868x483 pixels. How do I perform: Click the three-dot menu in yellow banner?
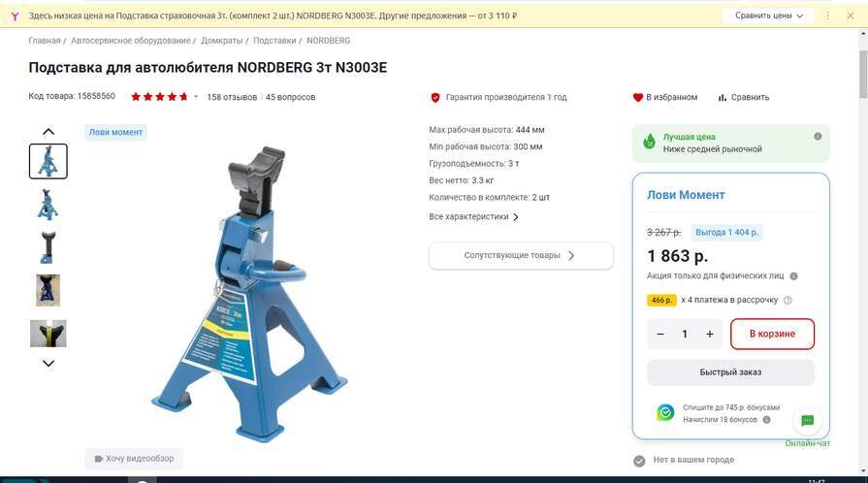(x=827, y=16)
